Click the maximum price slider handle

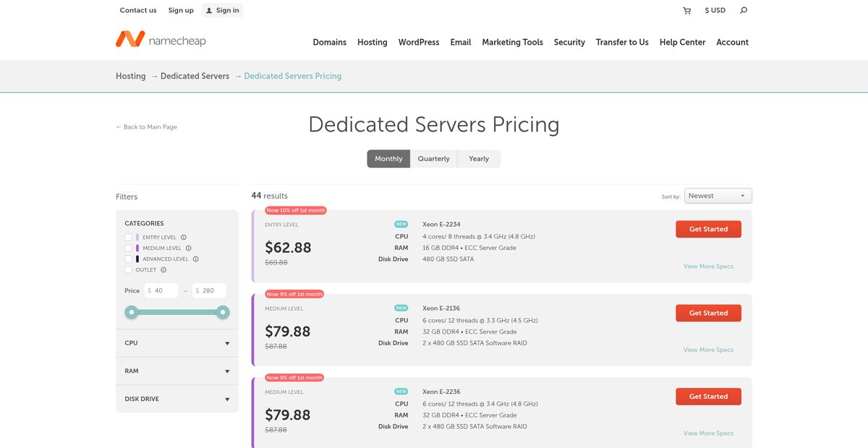tap(224, 312)
